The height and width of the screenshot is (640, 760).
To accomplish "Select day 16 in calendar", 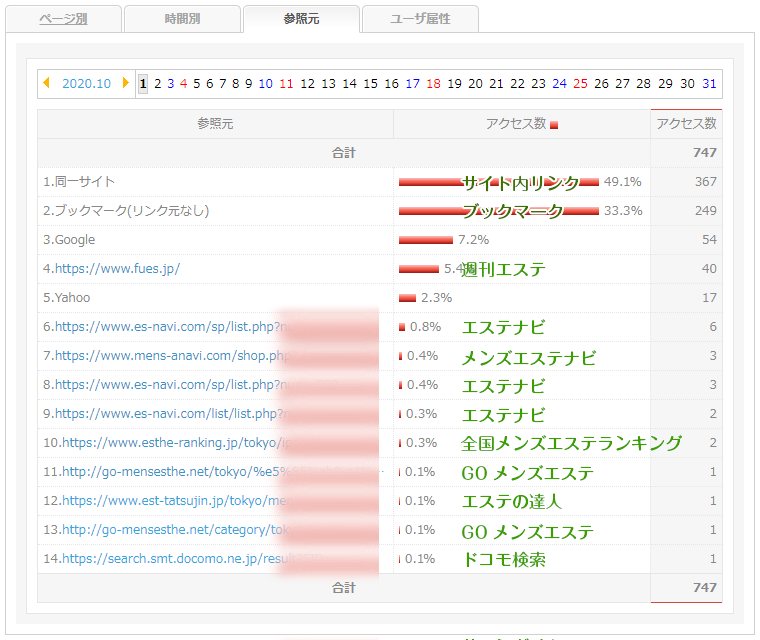I will pyautogui.click(x=392, y=83).
